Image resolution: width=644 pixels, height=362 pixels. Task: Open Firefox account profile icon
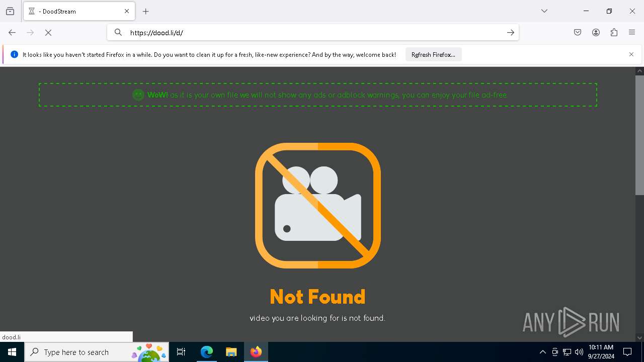[596, 33]
